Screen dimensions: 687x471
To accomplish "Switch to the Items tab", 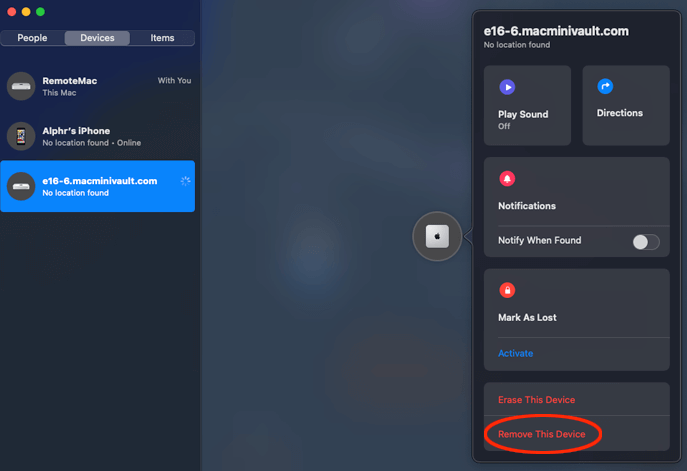I will pos(162,38).
